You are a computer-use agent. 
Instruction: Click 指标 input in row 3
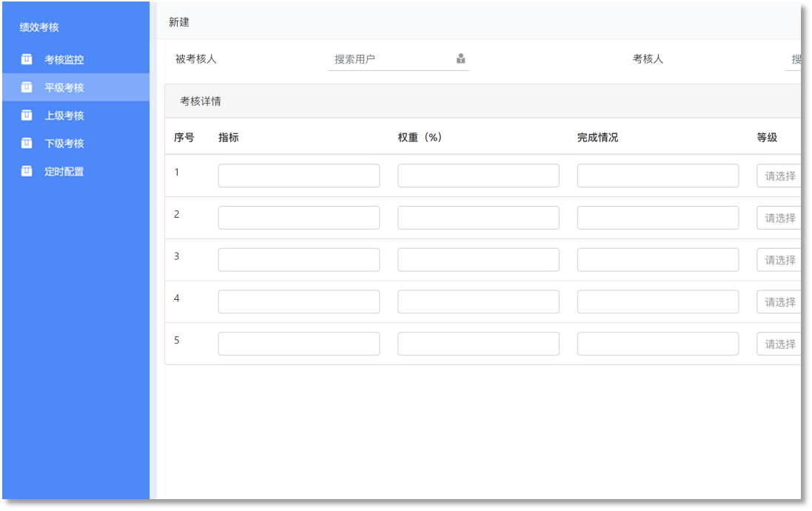299,260
